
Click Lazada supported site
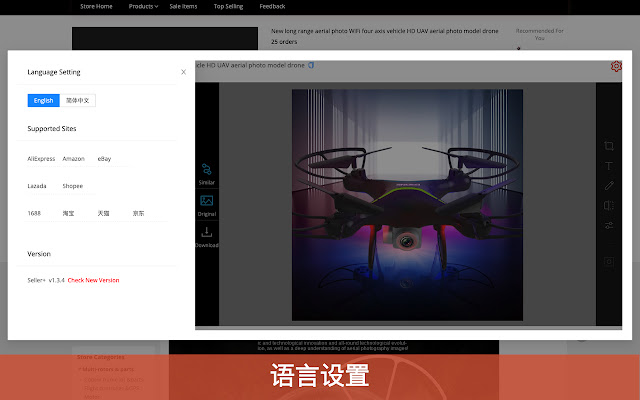(37, 186)
